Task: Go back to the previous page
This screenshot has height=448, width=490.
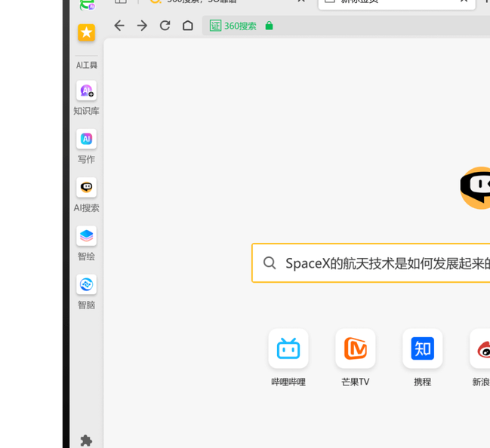Action: click(119, 26)
